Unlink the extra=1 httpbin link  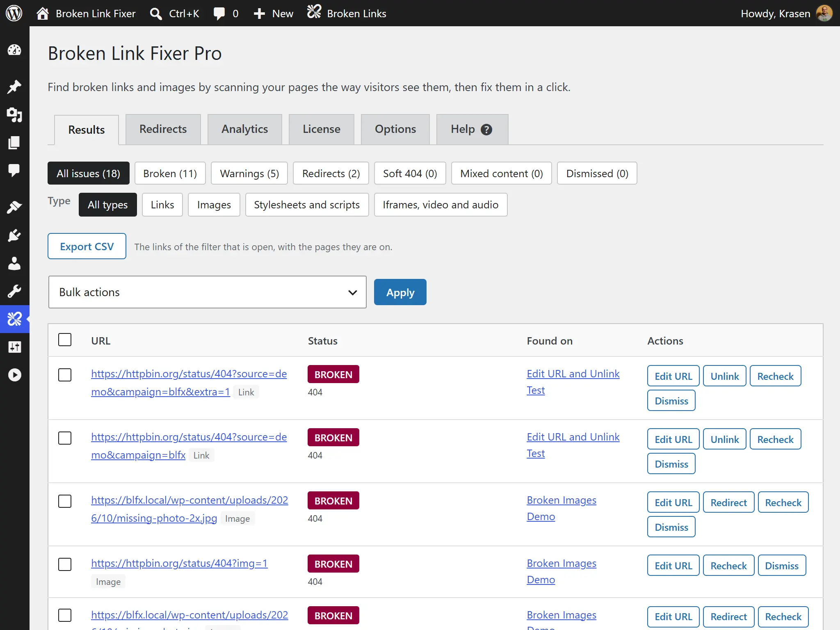pos(725,376)
